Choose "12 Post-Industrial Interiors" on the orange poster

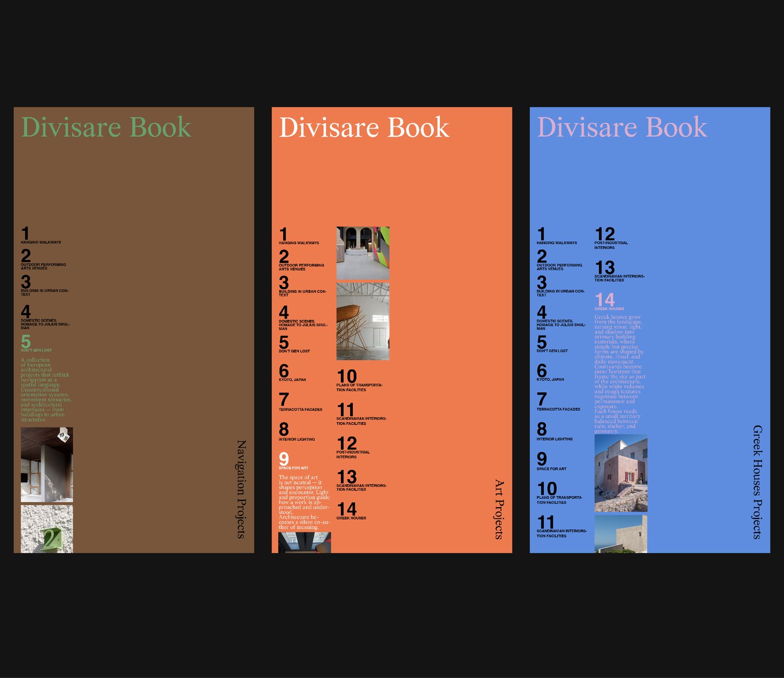[353, 448]
